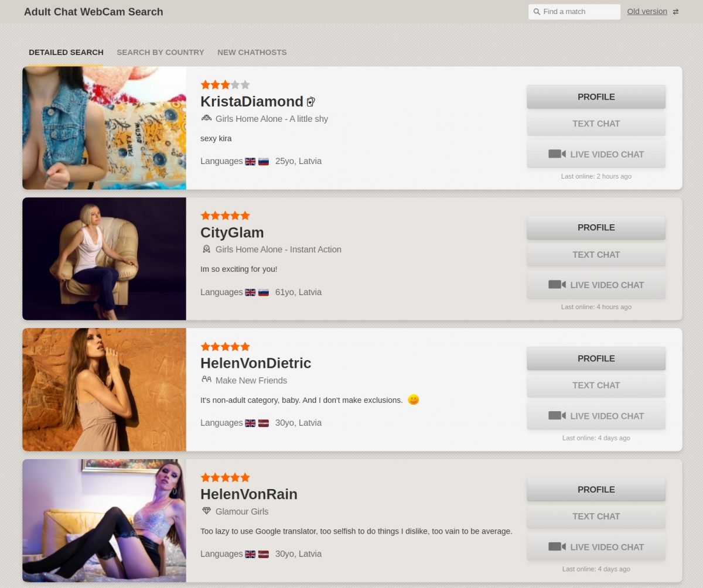Click the UK flag in HelenVonRain's languages

click(x=250, y=554)
